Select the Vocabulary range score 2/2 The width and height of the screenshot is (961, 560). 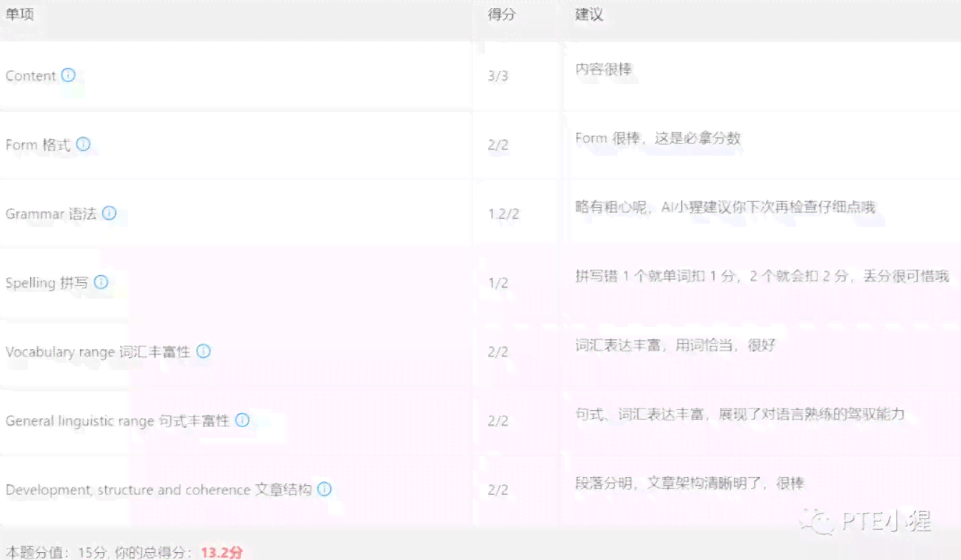[498, 352]
